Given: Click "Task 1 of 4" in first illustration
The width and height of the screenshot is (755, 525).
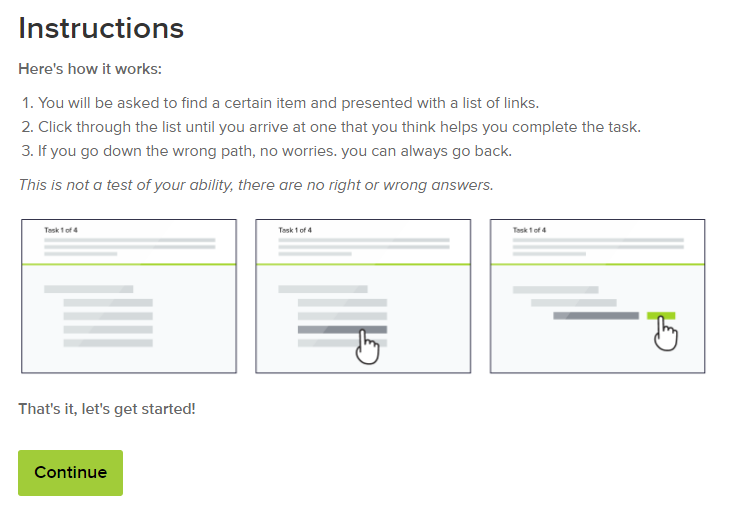Looking at the screenshot, I should (x=60, y=231).
